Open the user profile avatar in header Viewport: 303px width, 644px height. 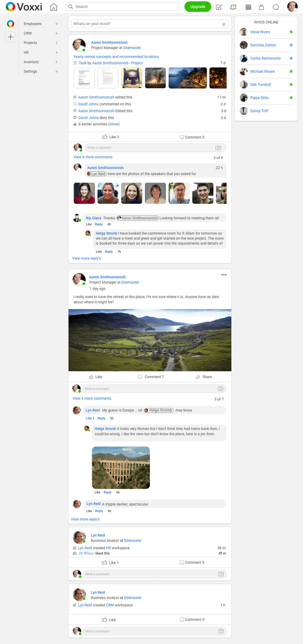coord(292,7)
